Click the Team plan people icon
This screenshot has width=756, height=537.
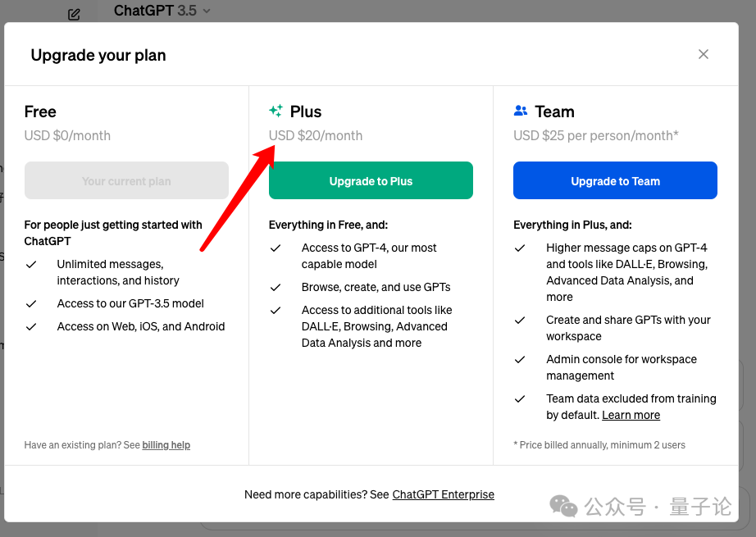(x=520, y=111)
